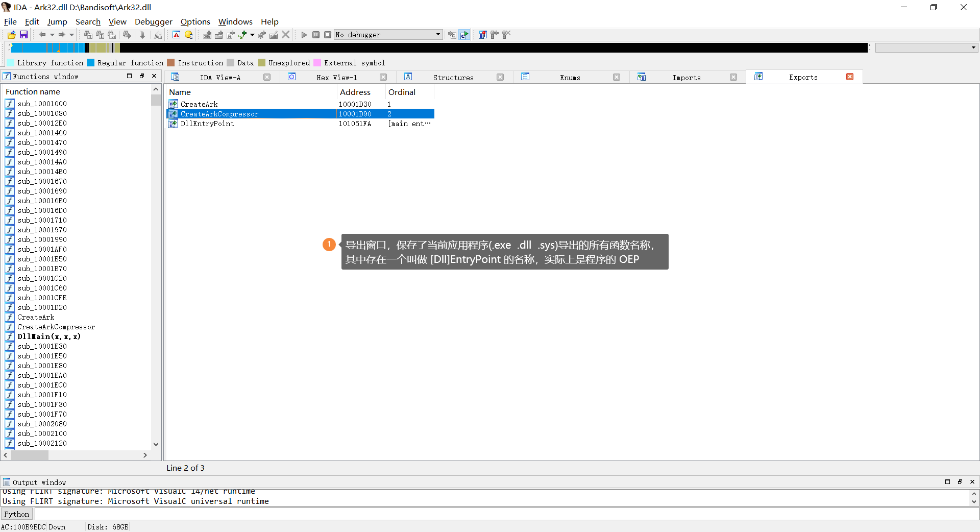Viewport: 980px width, 532px height.
Task: Click the DllEntryPoint export entry icon
Action: pos(173,124)
